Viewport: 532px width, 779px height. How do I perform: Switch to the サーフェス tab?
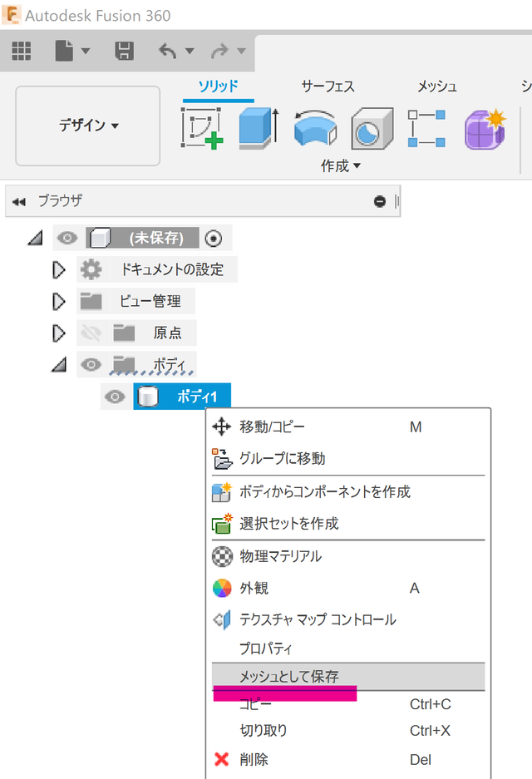coord(328,86)
